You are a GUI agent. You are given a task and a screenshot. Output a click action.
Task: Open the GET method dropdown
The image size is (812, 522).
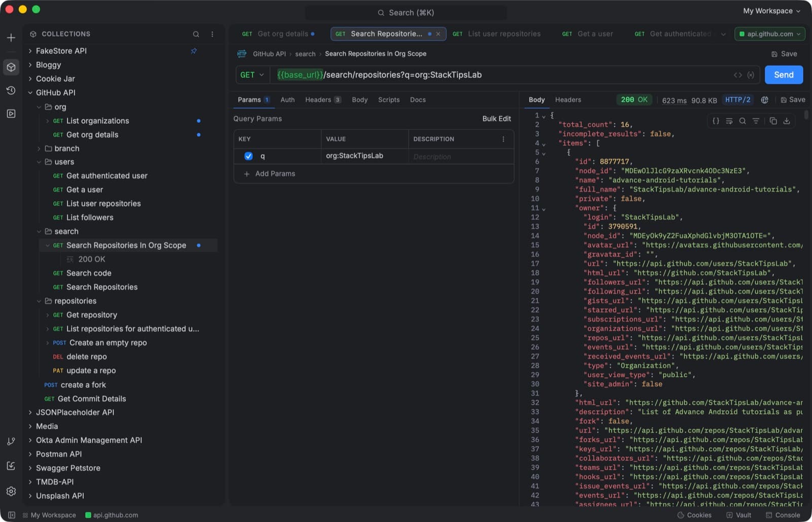pyautogui.click(x=252, y=75)
